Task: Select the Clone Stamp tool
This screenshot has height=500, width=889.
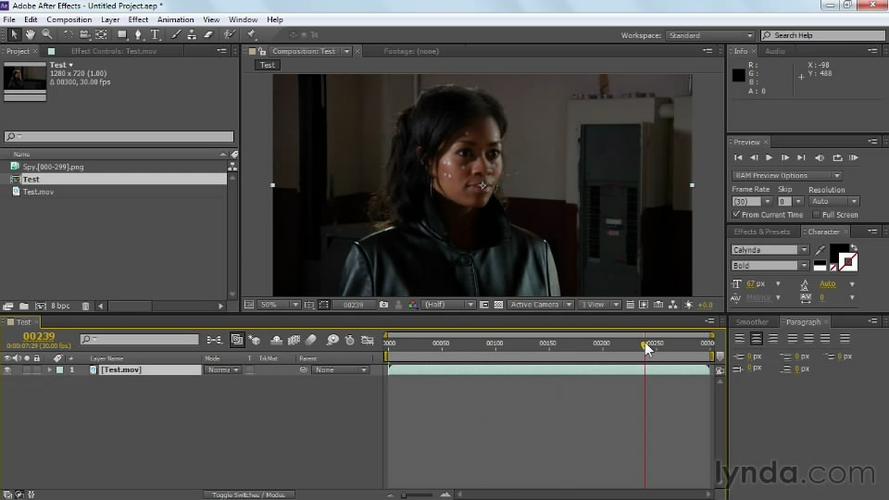Action: [x=192, y=35]
